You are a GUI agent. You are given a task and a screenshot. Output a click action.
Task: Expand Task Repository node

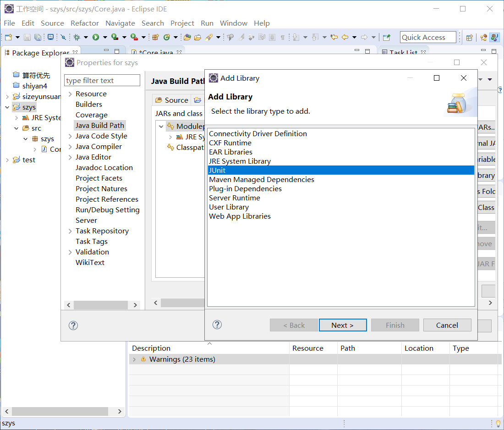point(70,231)
